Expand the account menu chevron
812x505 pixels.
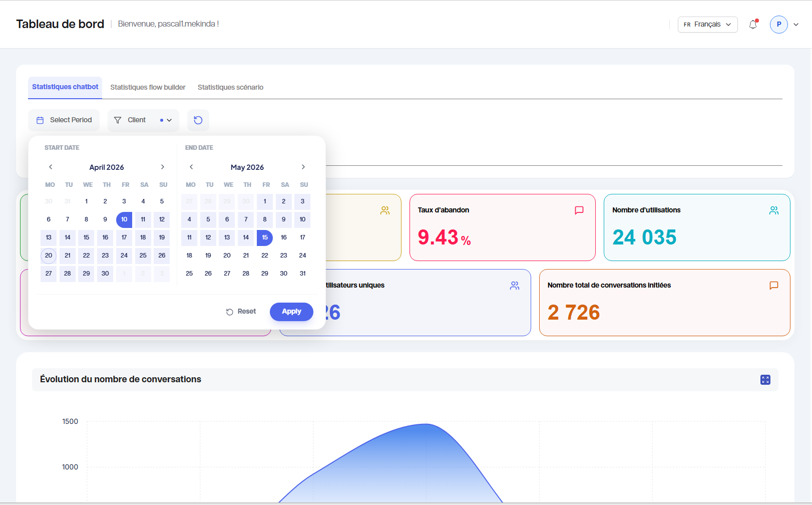pos(796,25)
